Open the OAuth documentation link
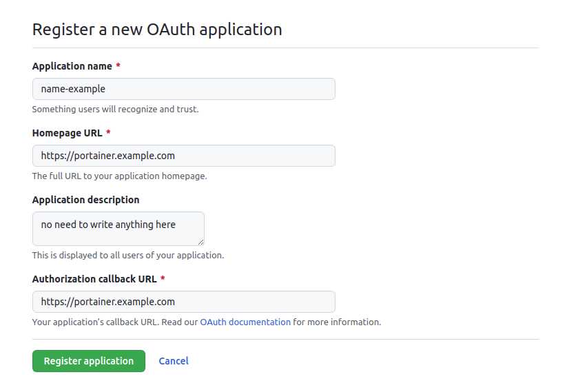Viewport: 567px width, 392px height. pos(245,322)
